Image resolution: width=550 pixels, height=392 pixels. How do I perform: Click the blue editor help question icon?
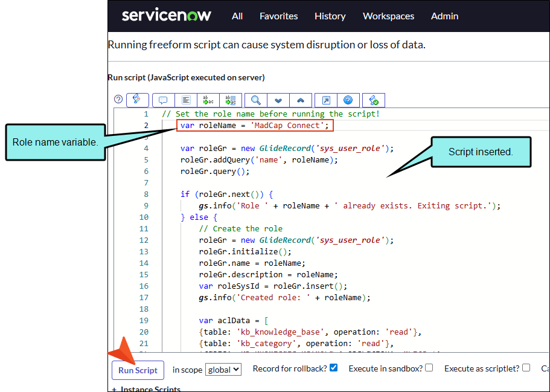[348, 100]
